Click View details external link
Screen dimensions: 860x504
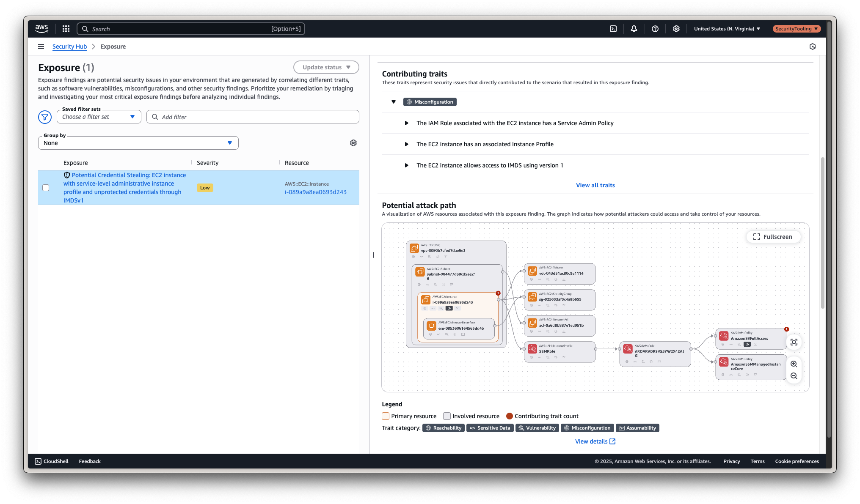coord(595,441)
